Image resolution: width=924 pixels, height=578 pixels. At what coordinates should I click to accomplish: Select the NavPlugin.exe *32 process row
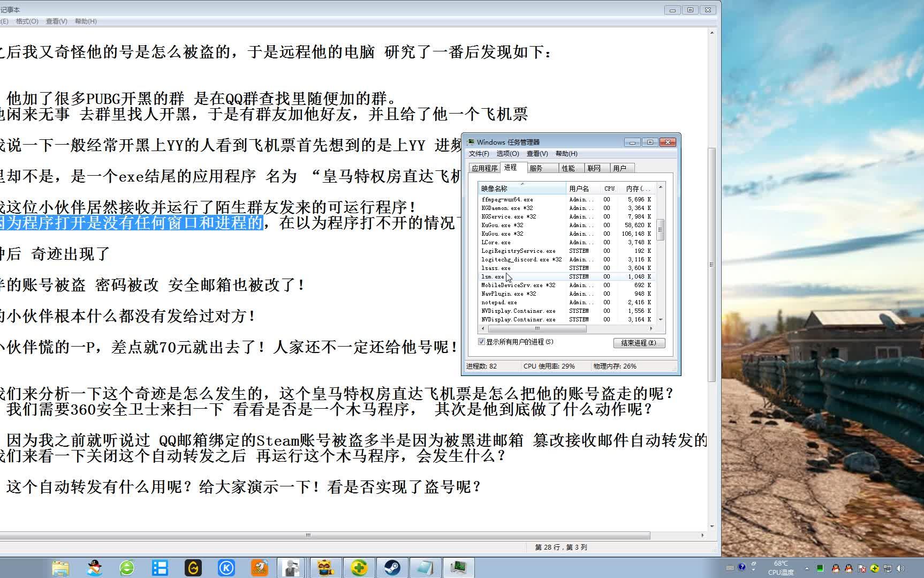point(567,294)
